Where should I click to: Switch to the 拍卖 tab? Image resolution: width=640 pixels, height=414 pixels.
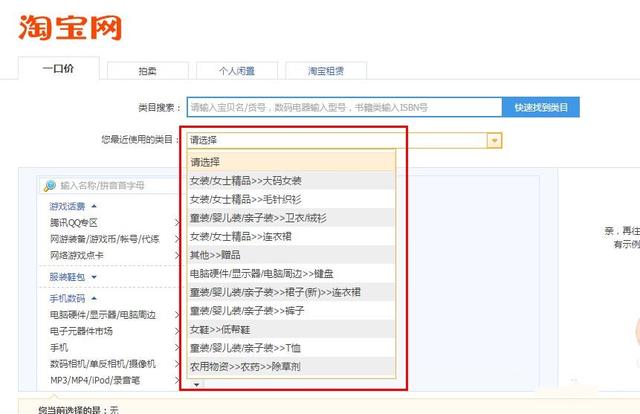pyautogui.click(x=148, y=71)
